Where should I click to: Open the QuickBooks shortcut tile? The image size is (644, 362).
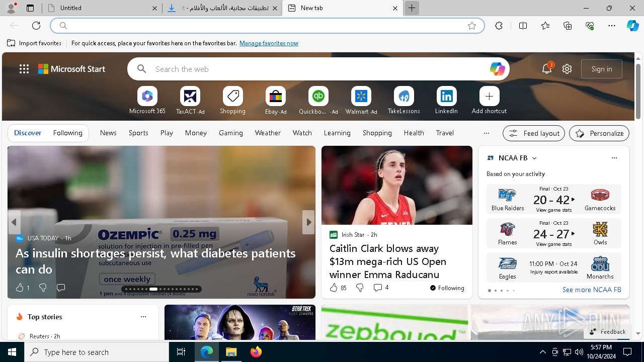pos(318,101)
